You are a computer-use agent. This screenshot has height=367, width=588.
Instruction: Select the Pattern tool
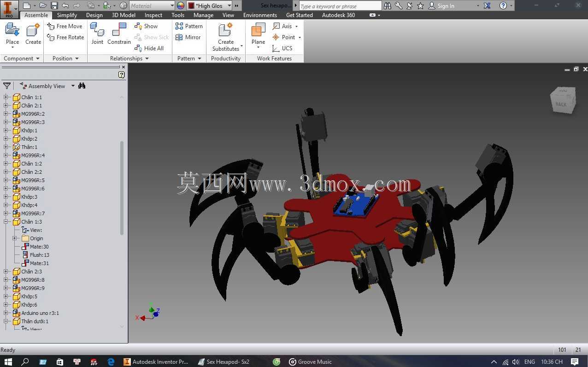pos(189,26)
